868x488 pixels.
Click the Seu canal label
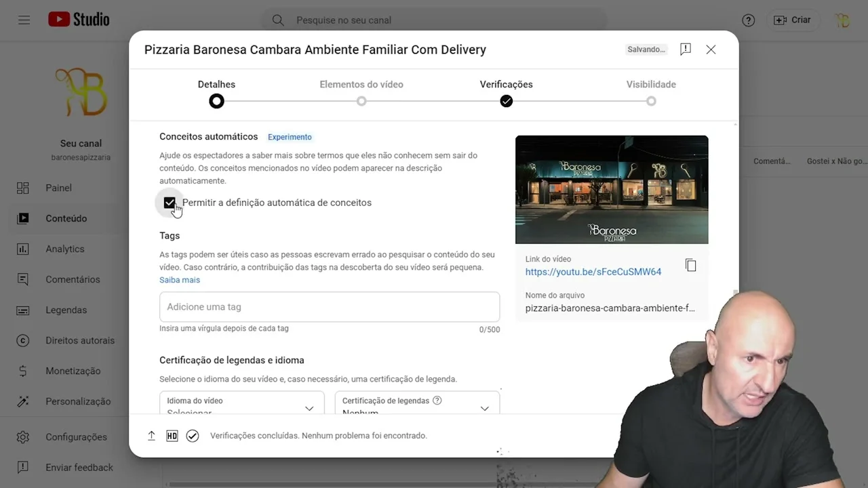click(81, 143)
